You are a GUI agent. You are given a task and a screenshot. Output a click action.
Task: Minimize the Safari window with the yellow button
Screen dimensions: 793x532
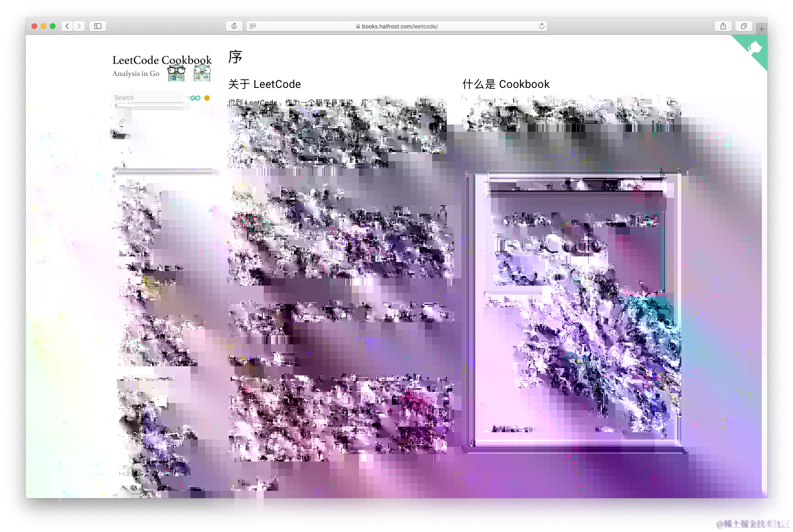coord(43,26)
